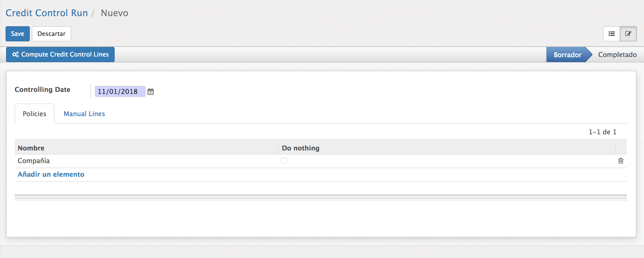Click gear icon on Compute button
The image size is (644, 258).
(x=15, y=55)
